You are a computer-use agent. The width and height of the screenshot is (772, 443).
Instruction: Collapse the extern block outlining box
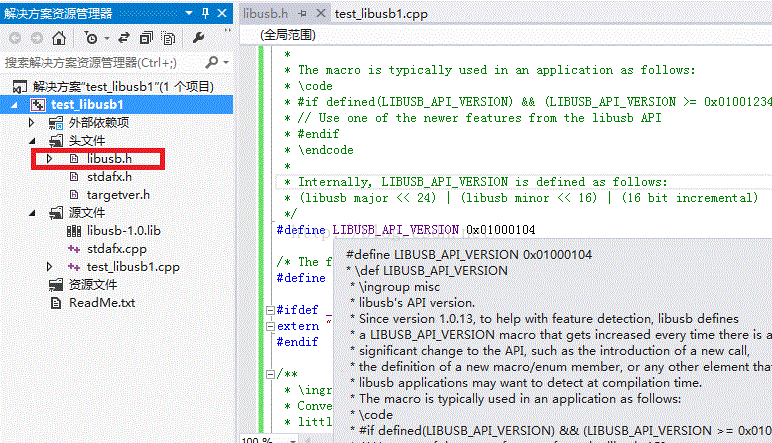point(270,326)
